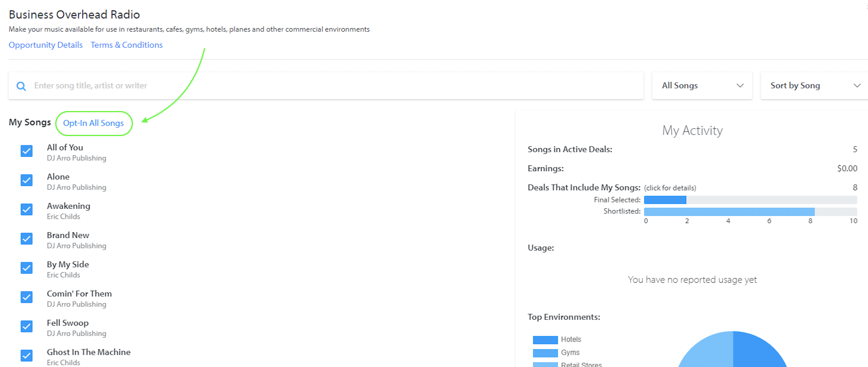Uncheck the Awakening checkbox
The image size is (868, 367).
pos(26,209)
